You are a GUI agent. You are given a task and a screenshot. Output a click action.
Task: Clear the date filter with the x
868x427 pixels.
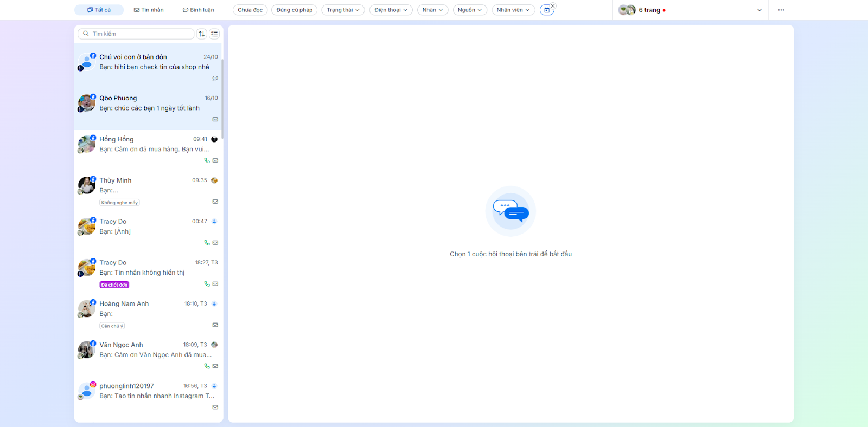coord(553,6)
